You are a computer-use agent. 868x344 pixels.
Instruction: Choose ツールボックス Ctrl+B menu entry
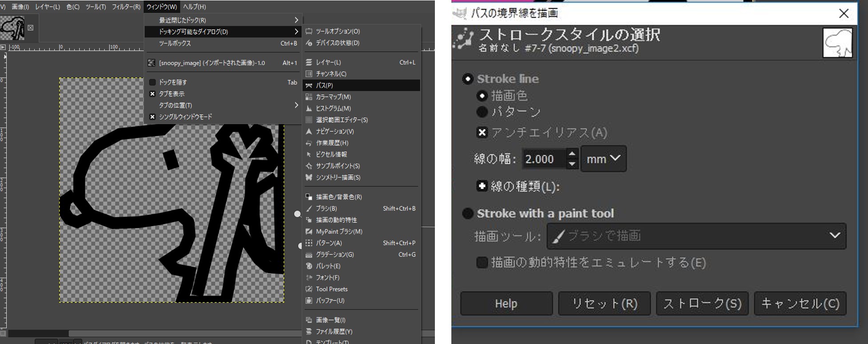click(x=224, y=44)
